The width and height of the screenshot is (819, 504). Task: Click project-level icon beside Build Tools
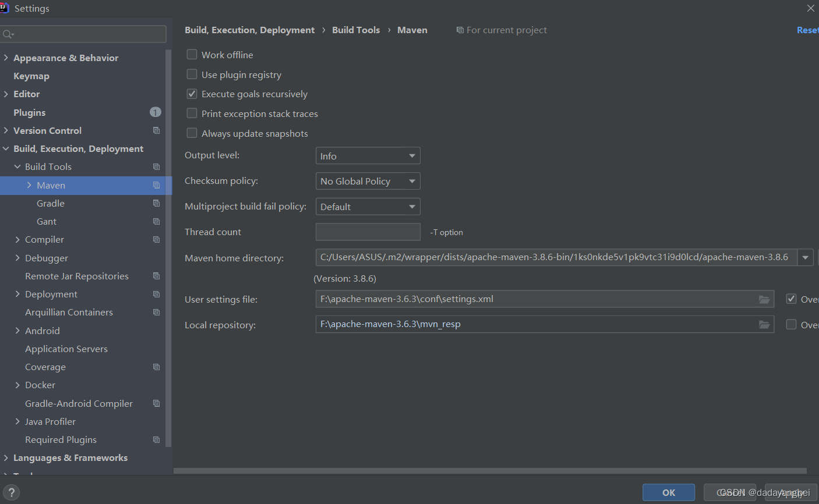pyautogui.click(x=156, y=166)
